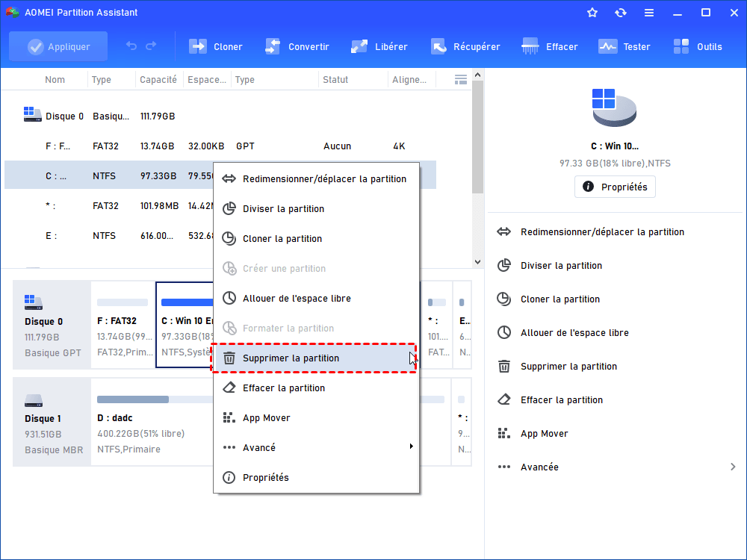747x560 pixels.
Task: Select the F: FAT32 row in list
Action: pos(220,146)
